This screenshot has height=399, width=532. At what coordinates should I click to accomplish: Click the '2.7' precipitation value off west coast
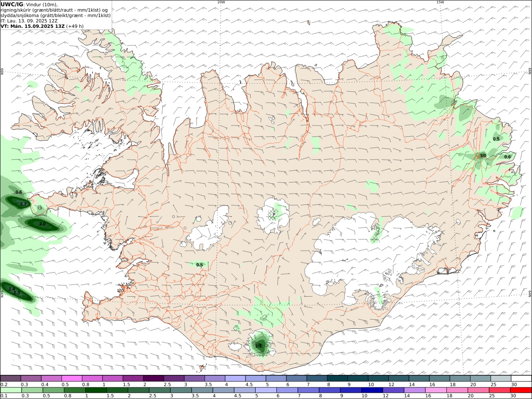click(23, 204)
